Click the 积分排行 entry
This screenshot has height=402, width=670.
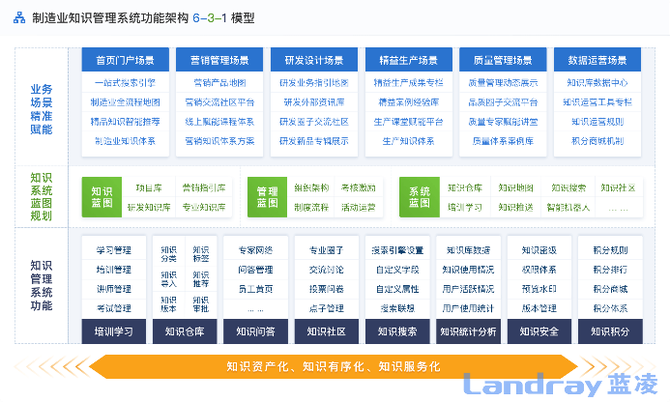tap(610, 270)
